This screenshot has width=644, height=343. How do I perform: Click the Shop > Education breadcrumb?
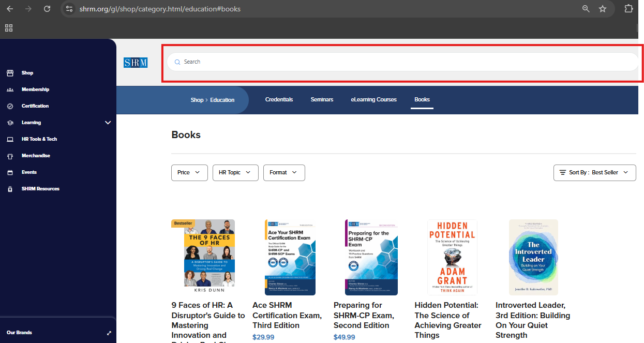click(213, 100)
